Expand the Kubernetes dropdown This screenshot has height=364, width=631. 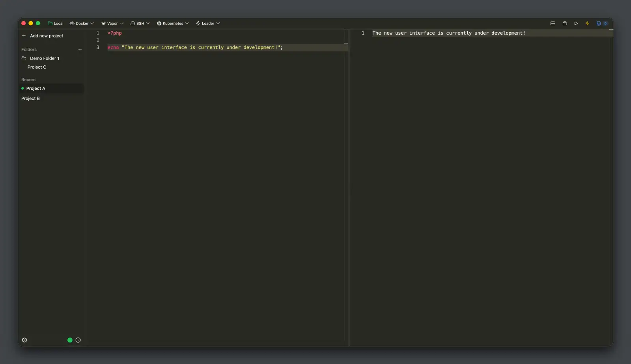point(173,23)
